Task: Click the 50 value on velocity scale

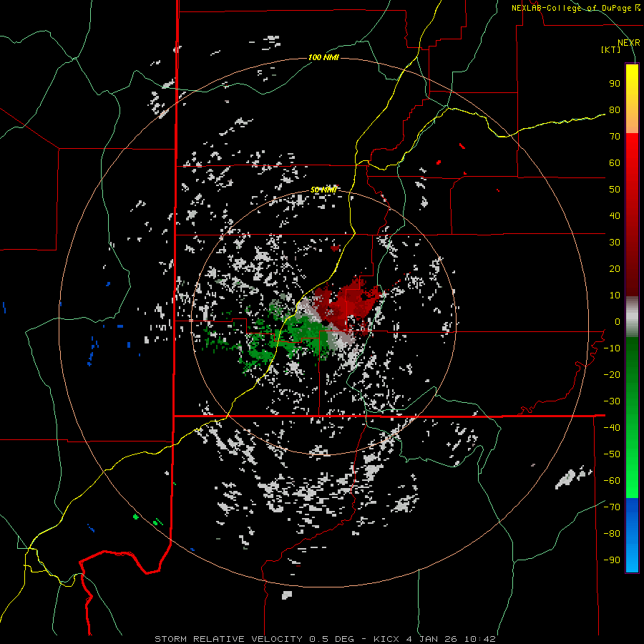Action: pyautogui.click(x=615, y=190)
